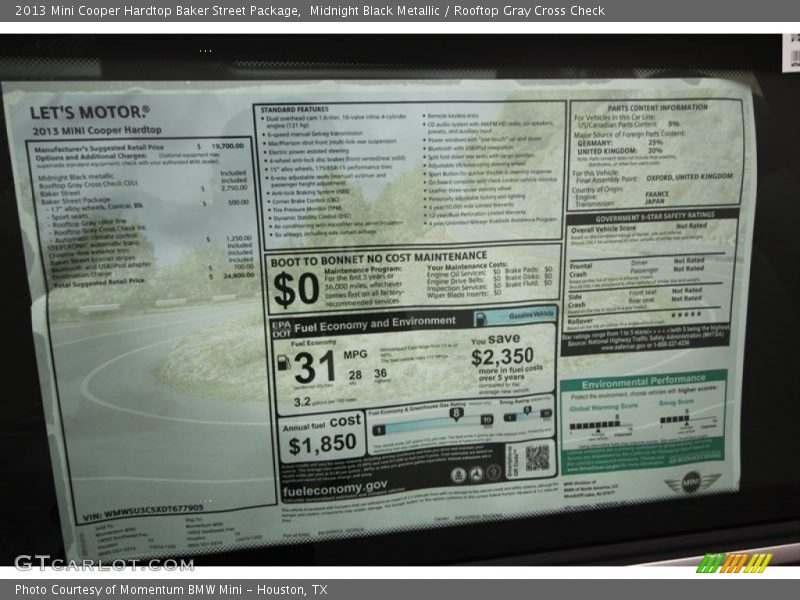Click the EPA DOT badge

point(279,327)
